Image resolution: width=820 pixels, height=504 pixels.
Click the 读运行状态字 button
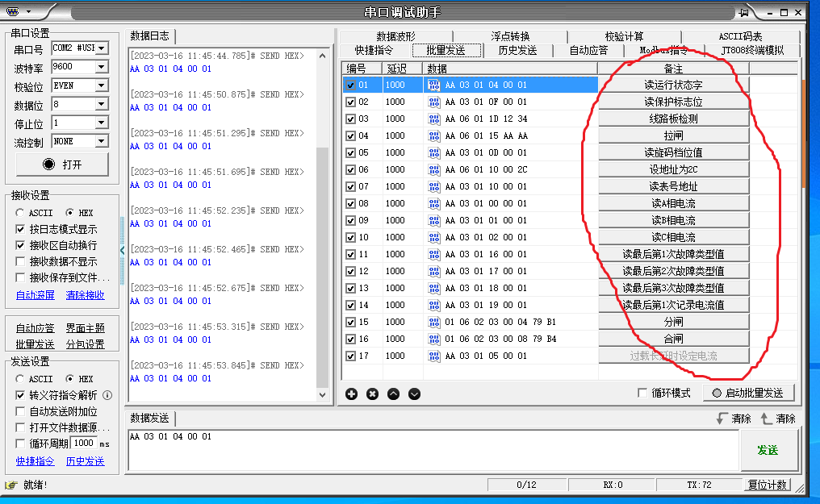pyautogui.click(x=674, y=85)
